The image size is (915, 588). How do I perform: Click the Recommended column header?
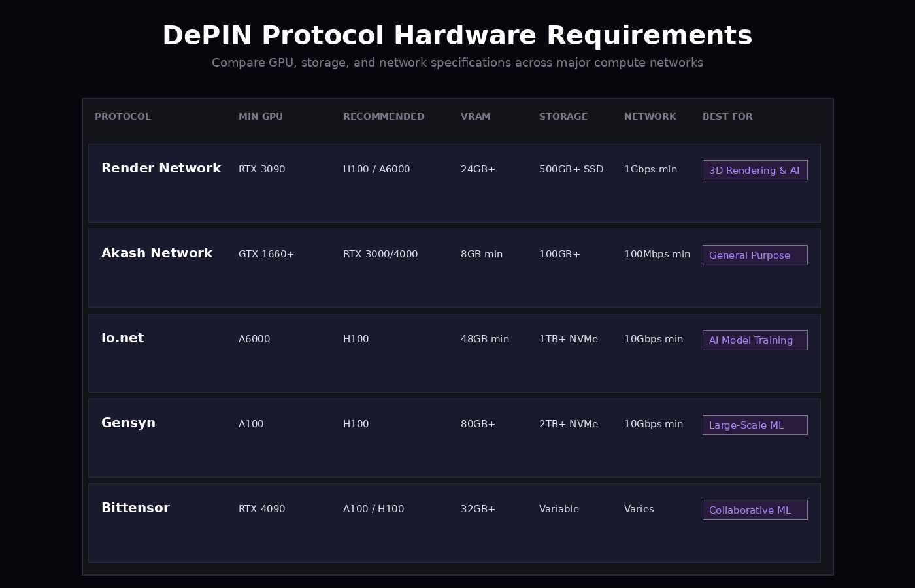tap(383, 117)
